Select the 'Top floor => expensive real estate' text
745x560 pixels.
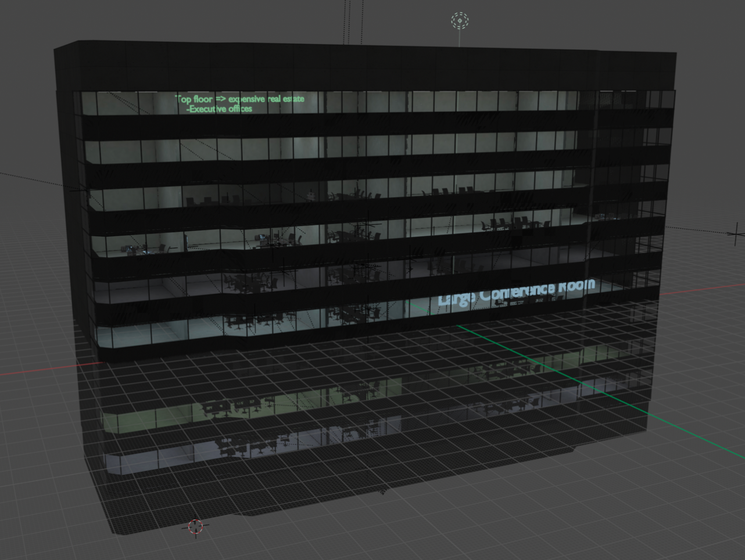[x=239, y=99]
